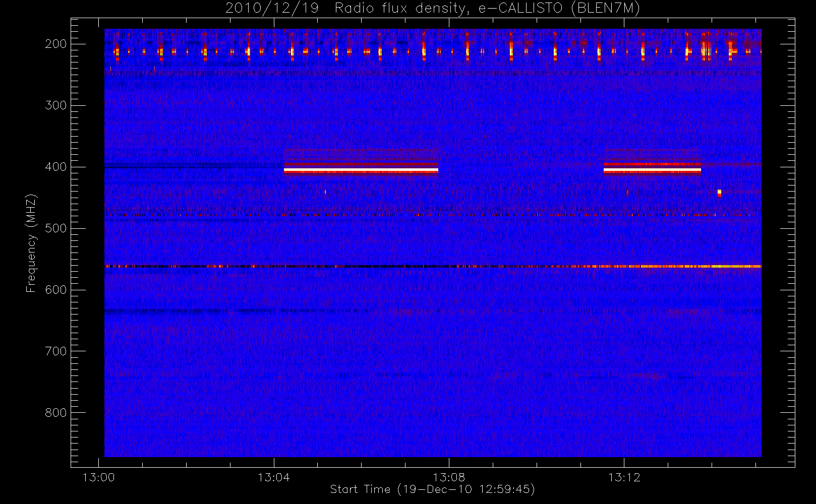Click the 13:08 time tick label
Image resolution: width=816 pixels, height=504 pixels.
coord(449,477)
